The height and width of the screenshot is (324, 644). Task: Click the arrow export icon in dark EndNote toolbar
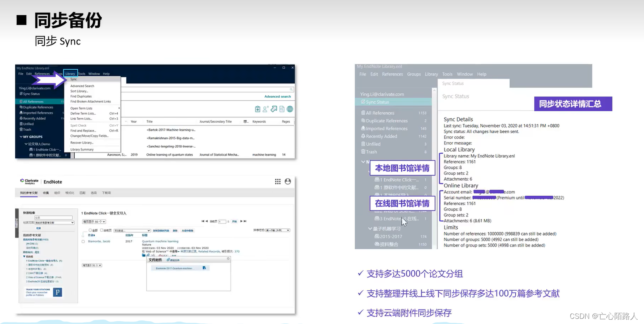tap(274, 109)
